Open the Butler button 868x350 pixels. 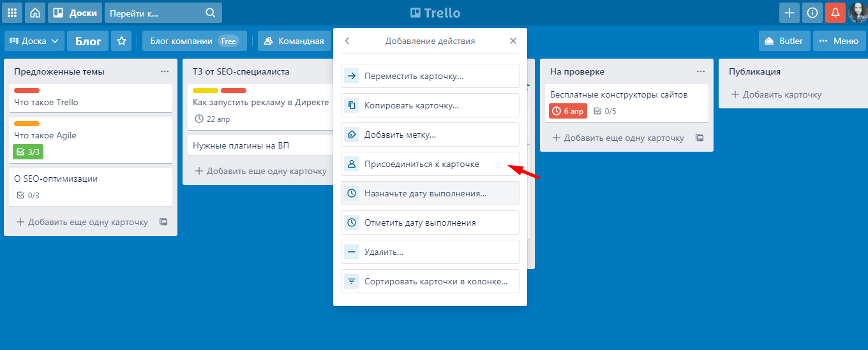[785, 41]
